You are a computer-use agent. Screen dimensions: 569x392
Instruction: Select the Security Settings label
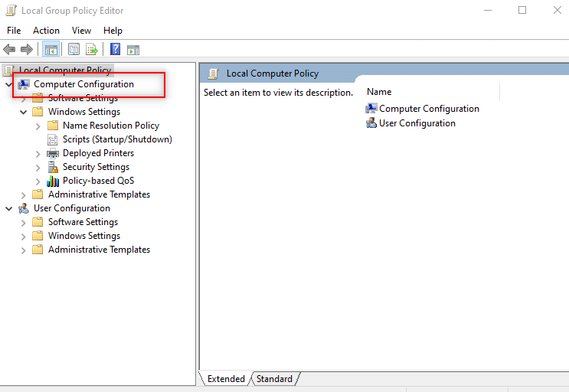click(96, 167)
